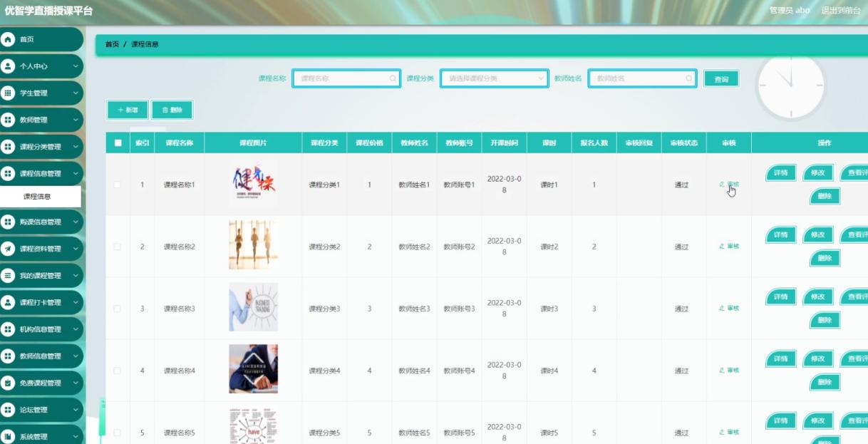Click the 课程资料管理 paper-plane icon
868x444 pixels.
[8, 249]
